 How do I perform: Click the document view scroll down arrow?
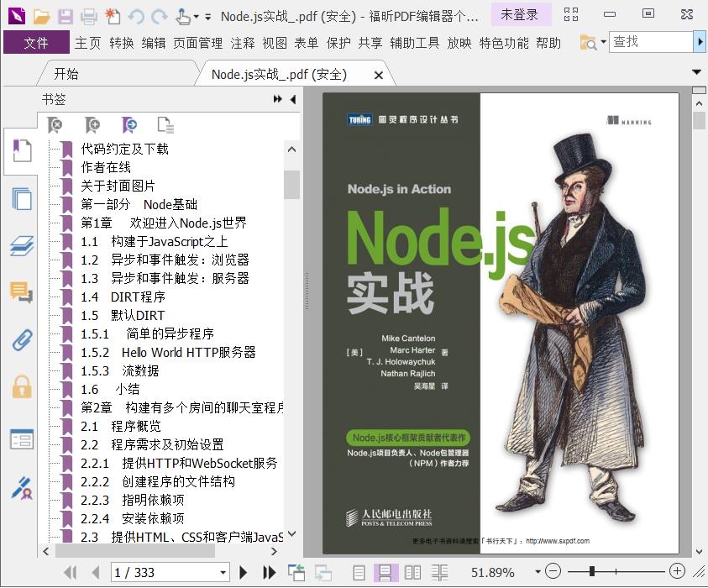pyautogui.click(x=699, y=551)
